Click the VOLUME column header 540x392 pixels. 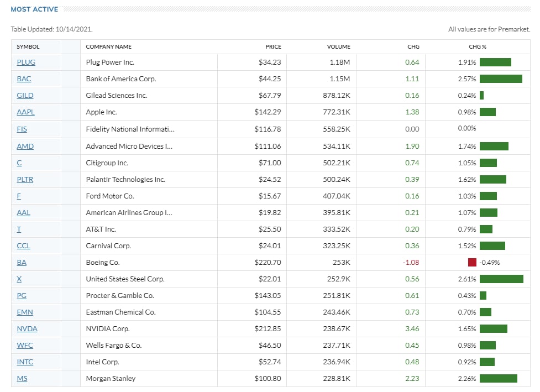(338, 47)
